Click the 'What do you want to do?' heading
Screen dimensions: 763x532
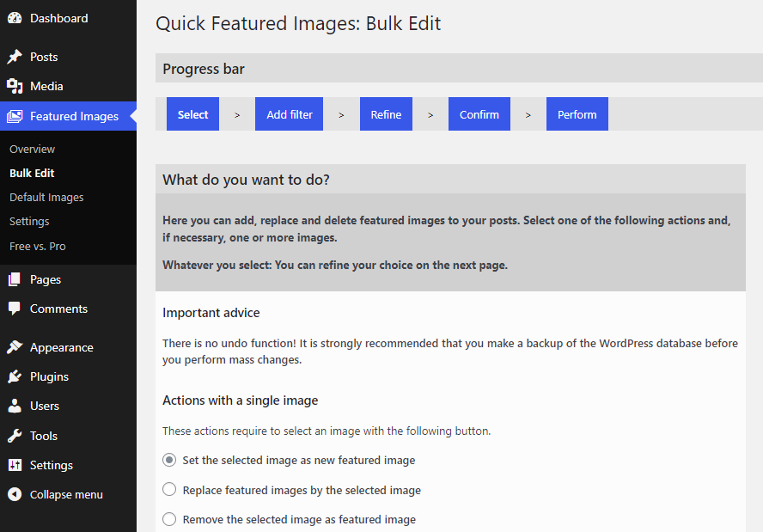[x=246, y=180]
